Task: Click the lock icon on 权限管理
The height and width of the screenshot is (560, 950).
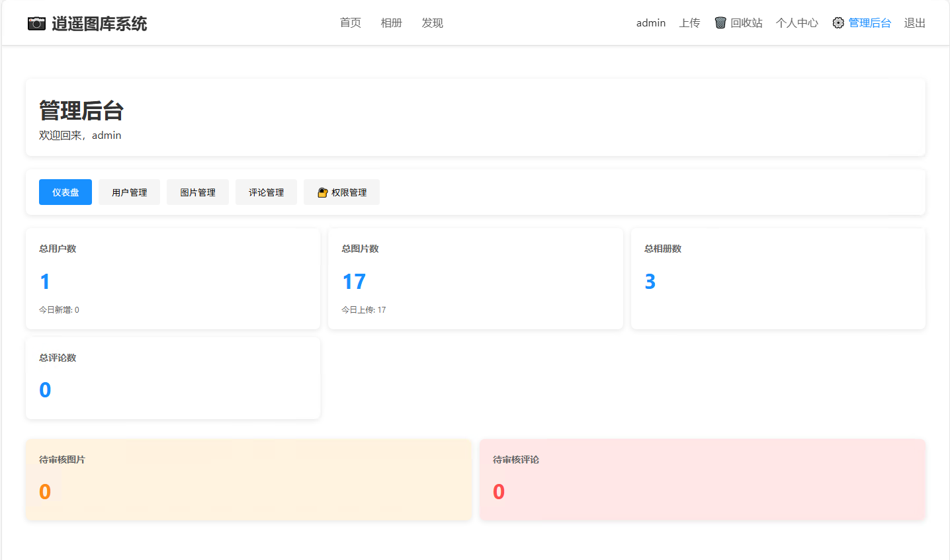Action: pos(323,192)
